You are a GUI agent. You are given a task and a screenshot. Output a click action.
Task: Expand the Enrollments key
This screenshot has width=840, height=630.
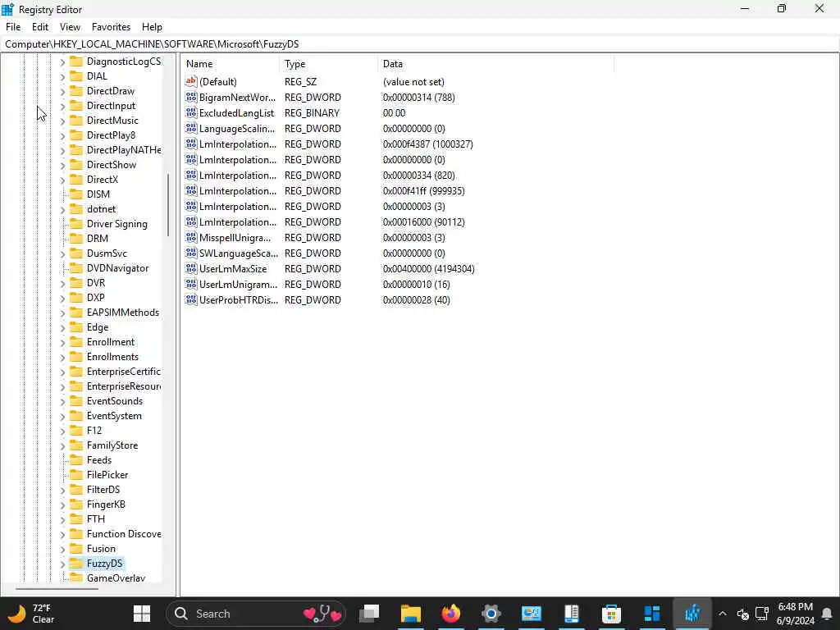(62, 358)
